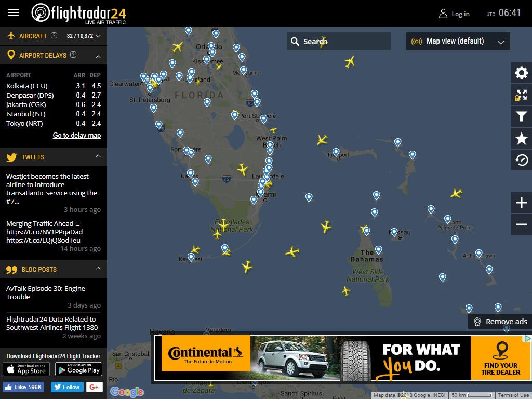Expand the Aircraft panel chevron
532x399 pixels.
[x=98, y=36]
